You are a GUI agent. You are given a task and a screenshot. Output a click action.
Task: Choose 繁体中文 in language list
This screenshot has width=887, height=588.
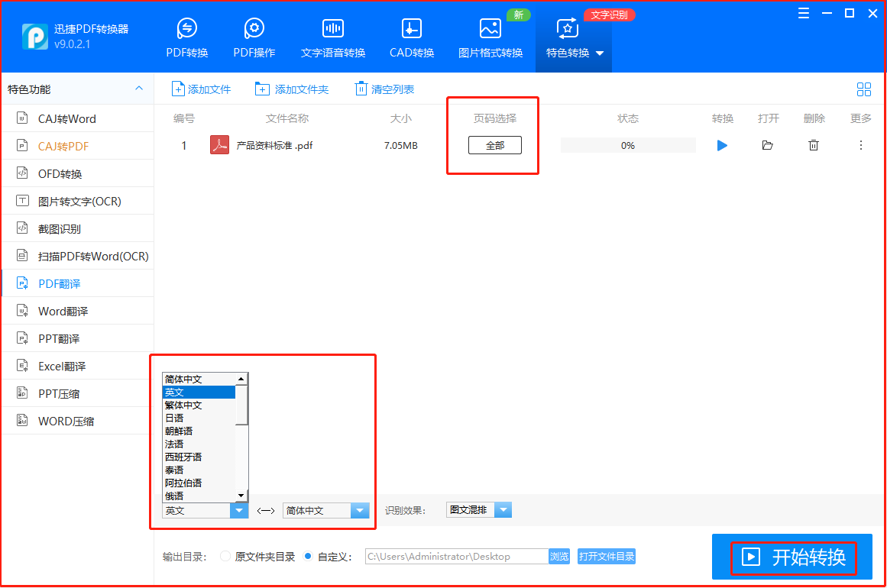coord(199,405)
